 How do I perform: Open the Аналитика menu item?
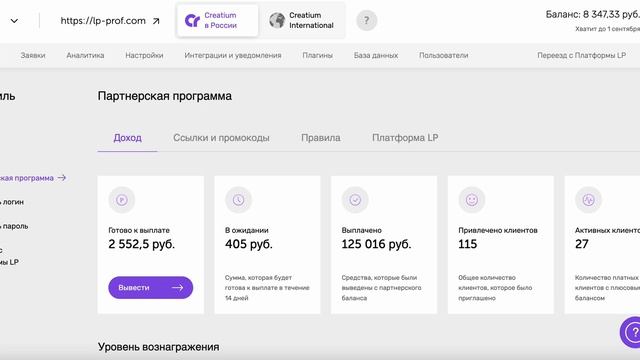85,56
